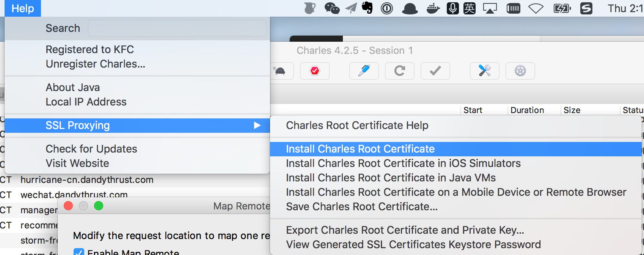
Task: Click the Help menu Search field
Action: coord(177,28)
